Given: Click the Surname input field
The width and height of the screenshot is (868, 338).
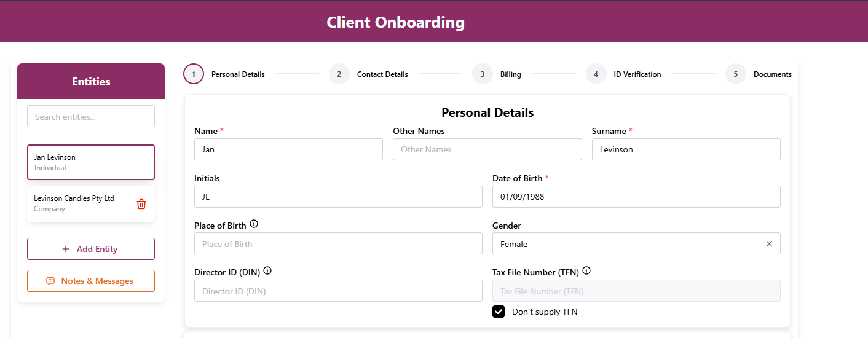Looking at the screenshot, I should click(686, 149).
